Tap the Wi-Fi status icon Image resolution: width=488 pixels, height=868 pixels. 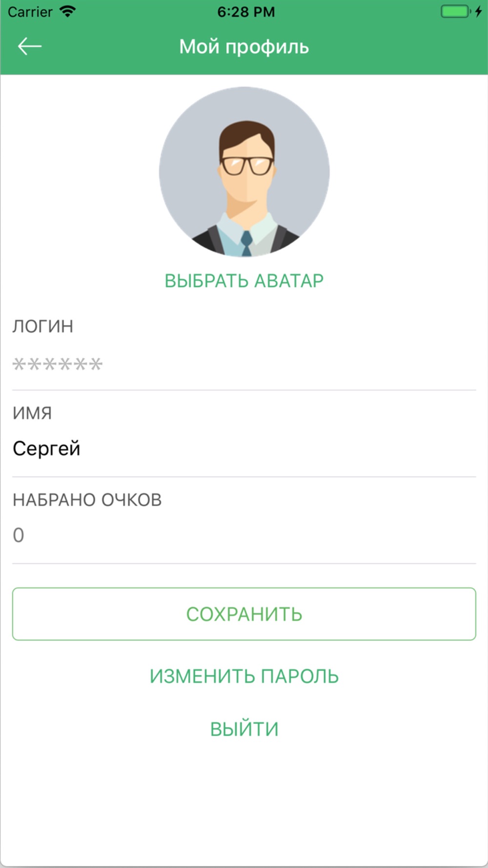[67, 12]
